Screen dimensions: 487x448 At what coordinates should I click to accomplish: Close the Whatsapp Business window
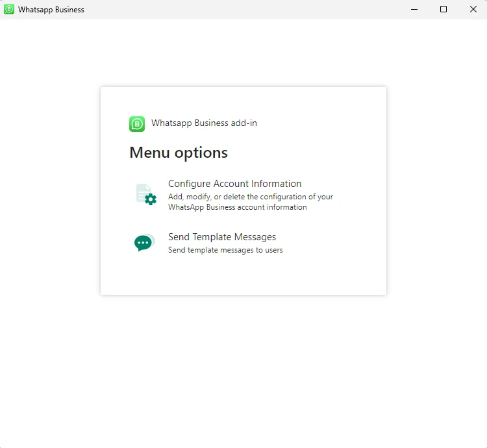[x=473, y=9]
